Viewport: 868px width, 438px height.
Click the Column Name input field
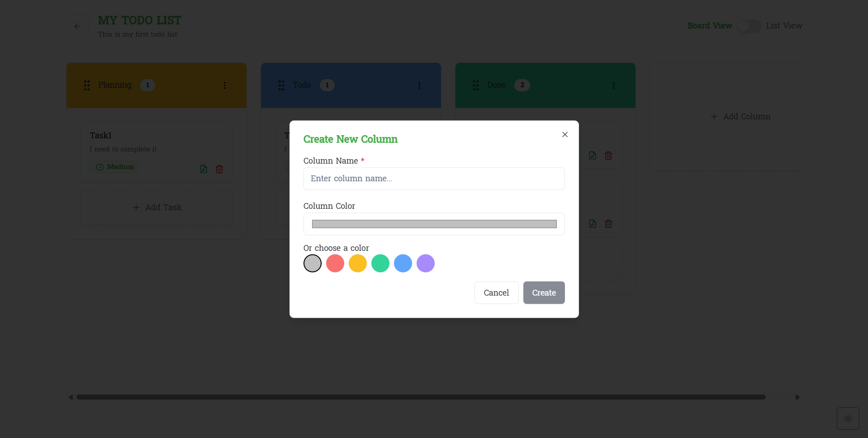pos(434,179)
